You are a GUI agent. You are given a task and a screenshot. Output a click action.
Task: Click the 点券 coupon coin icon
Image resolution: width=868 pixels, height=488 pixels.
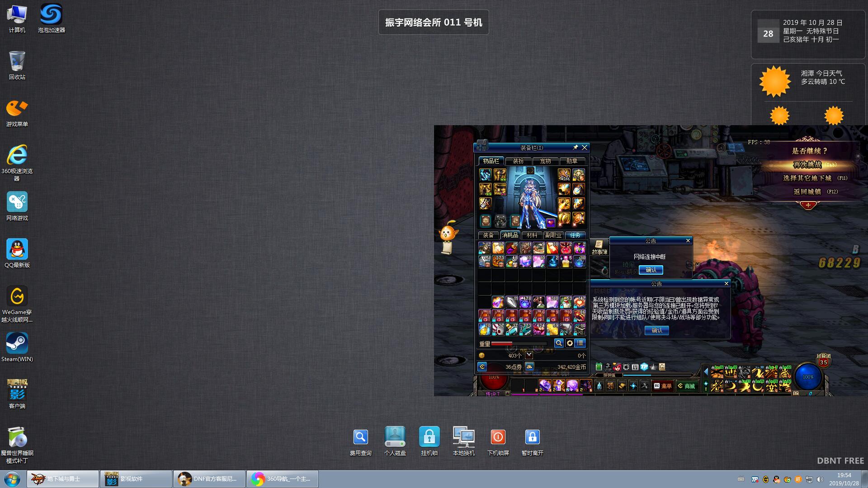coord(482,366)
